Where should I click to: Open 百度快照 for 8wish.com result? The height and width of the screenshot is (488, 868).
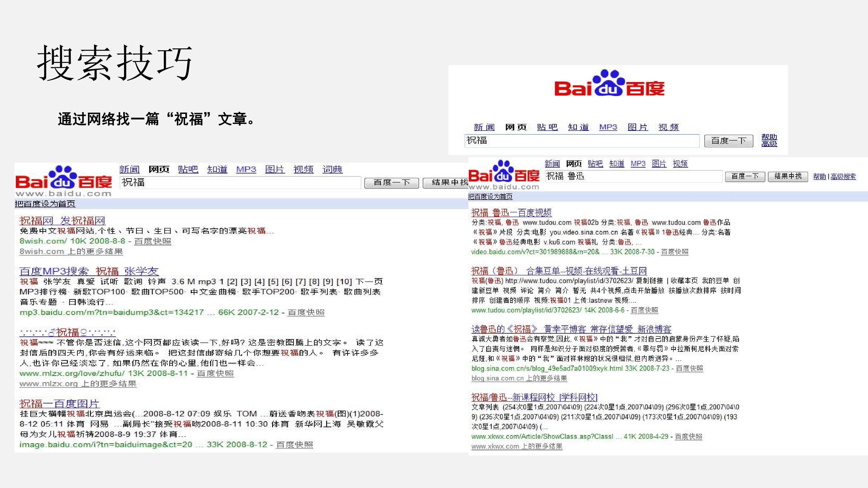[x=153, y=241]
